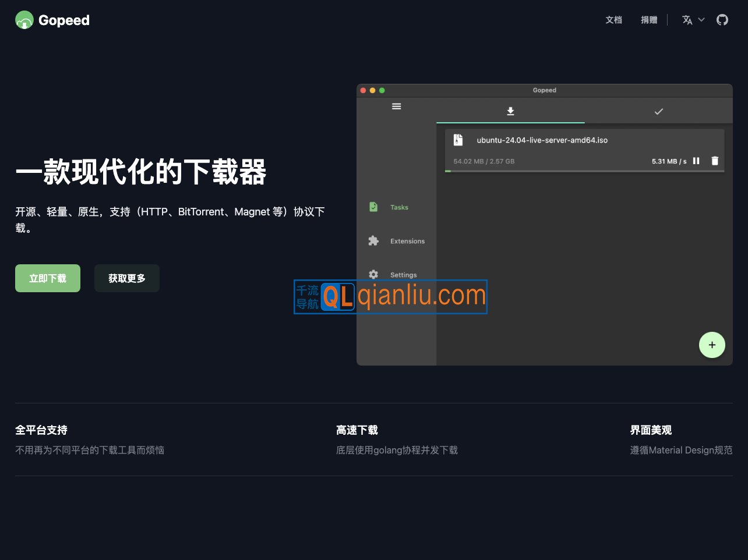Click the Gopeed GitHub icon
Screen dimensions: 748x560
[x=722, y=19]
